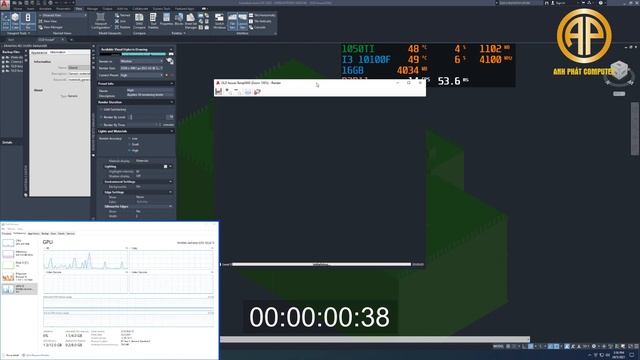Click Cascade in Interface panel

point(258,27)
